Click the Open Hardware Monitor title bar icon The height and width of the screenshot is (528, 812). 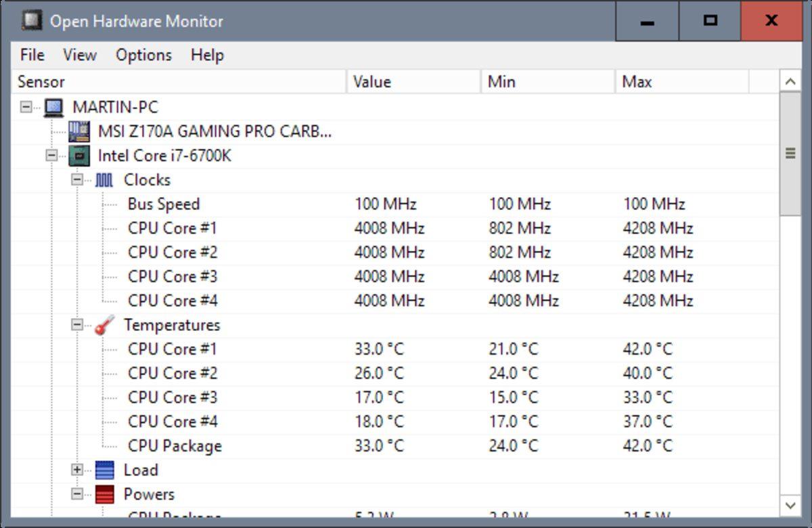click(31, 21)
